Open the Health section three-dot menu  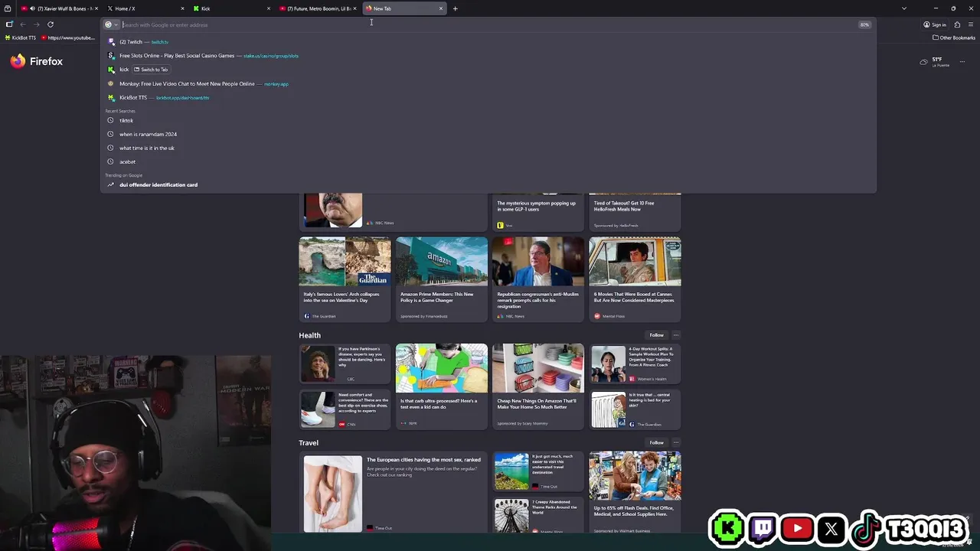click(x=675, y=335)
